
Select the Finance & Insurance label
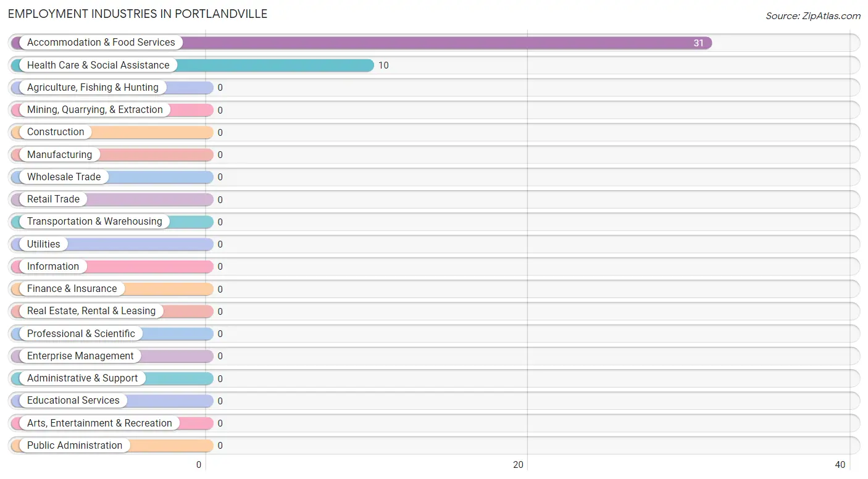(x=72, y=289)
